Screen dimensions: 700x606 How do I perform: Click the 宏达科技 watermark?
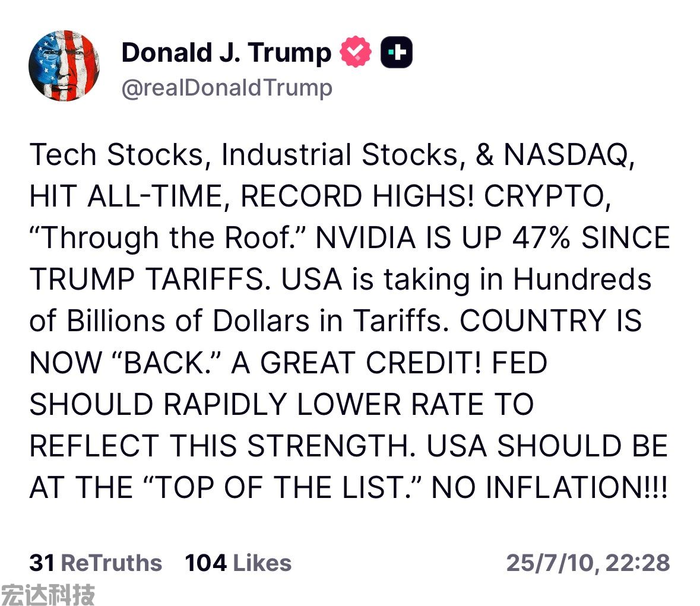point(47,594)
